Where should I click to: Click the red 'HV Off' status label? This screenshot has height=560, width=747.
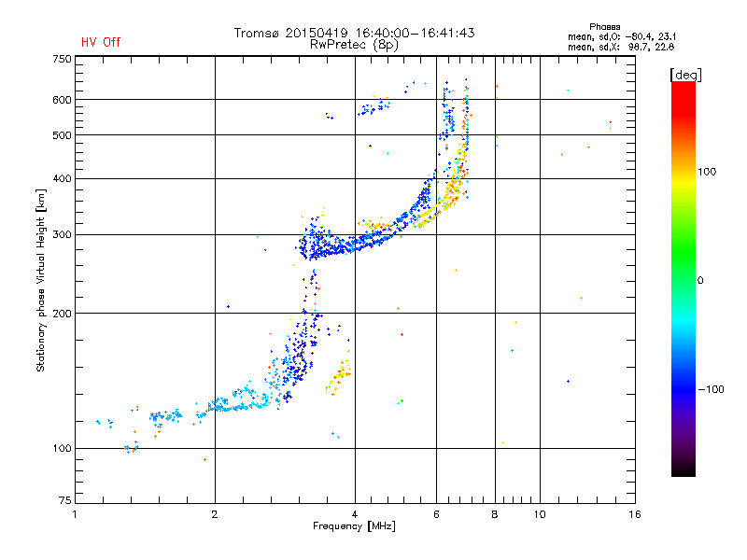click(101, 42)
